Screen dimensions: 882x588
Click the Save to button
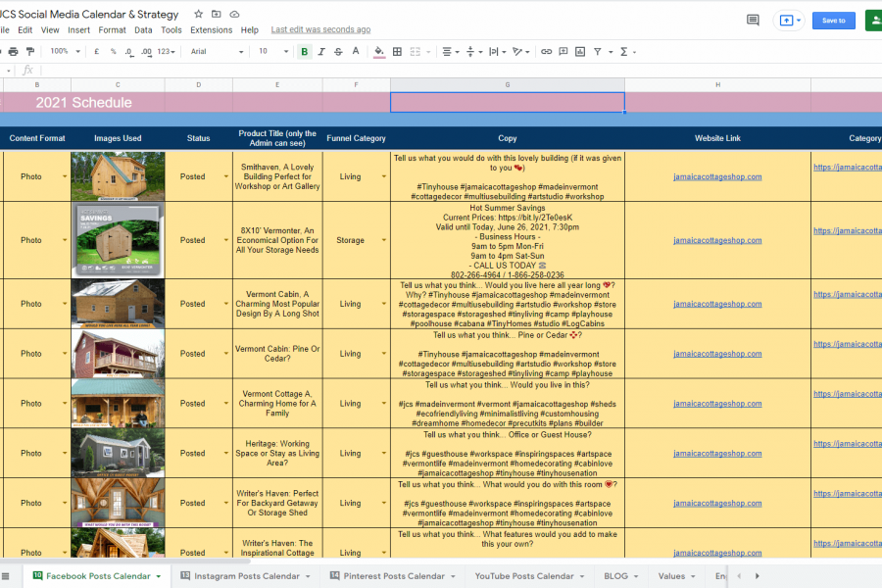833,20
